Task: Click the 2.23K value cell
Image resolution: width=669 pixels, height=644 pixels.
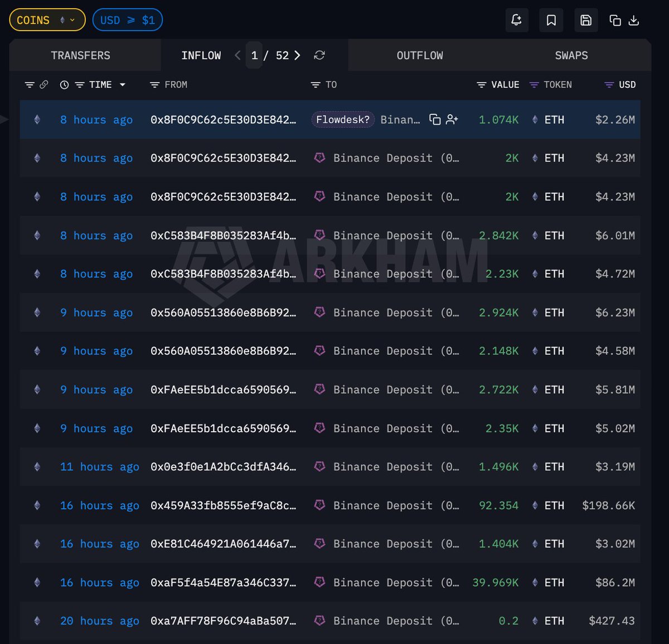Action: tap(502, 274)
